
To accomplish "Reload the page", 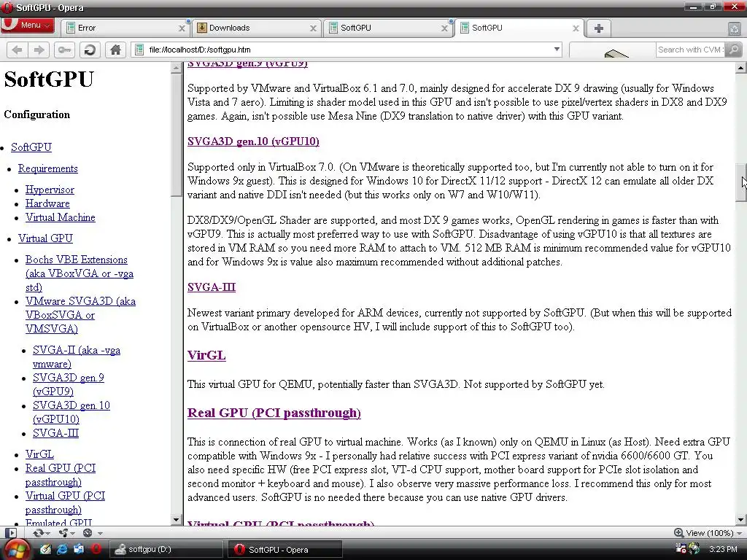I will click(90, 50).
